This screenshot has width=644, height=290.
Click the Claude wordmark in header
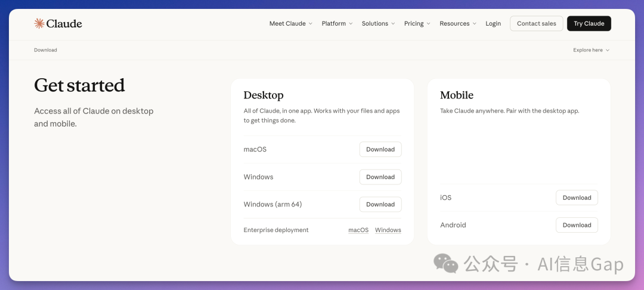point(64,24)
